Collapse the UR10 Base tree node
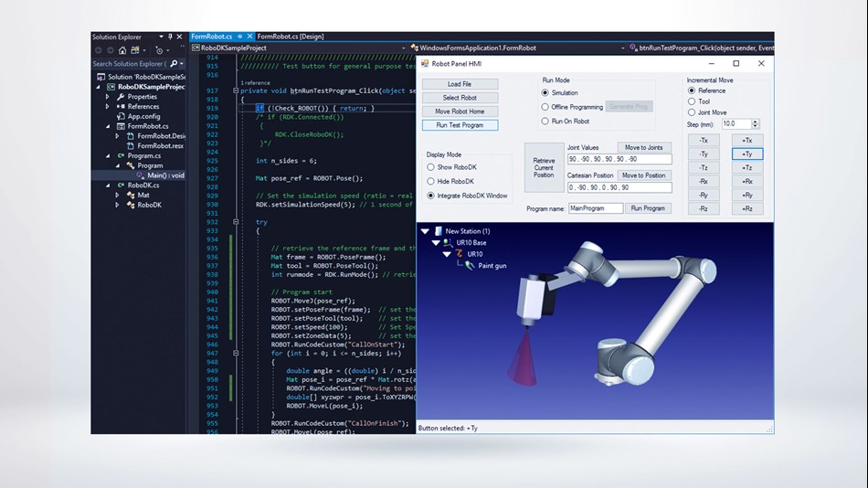The image size is (868, 488). [x=436, y=242]
